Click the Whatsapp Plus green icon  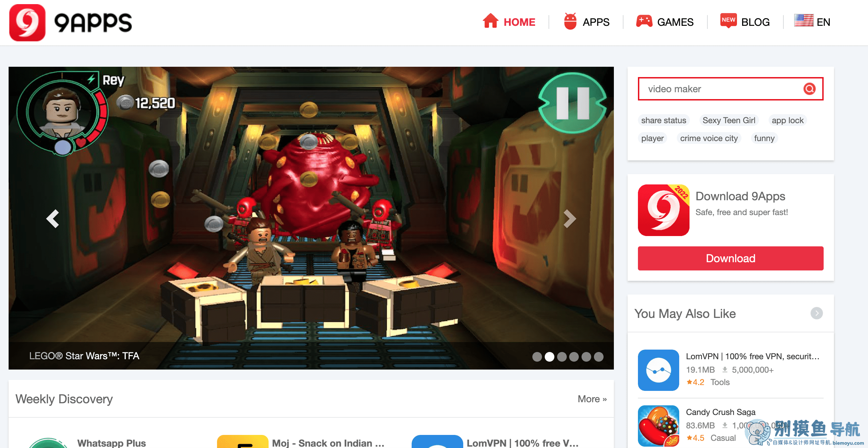pyautogui.click(x=48, y=443)
